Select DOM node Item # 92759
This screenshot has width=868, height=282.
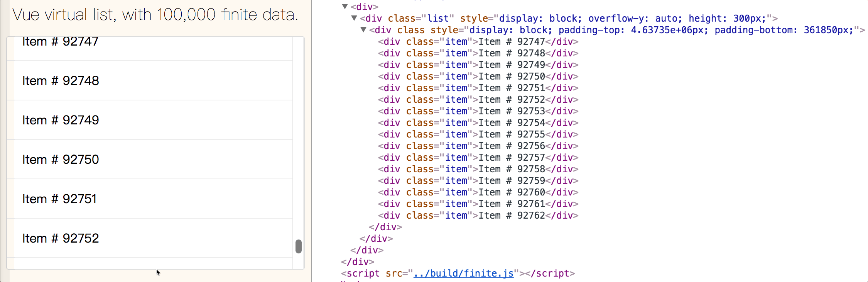pos(478,181)
